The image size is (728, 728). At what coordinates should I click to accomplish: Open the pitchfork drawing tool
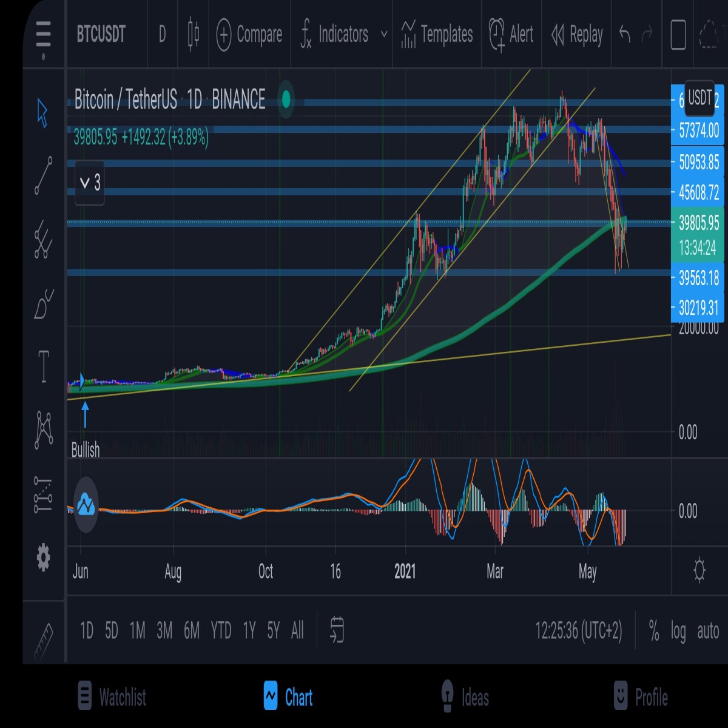[42, 238]
